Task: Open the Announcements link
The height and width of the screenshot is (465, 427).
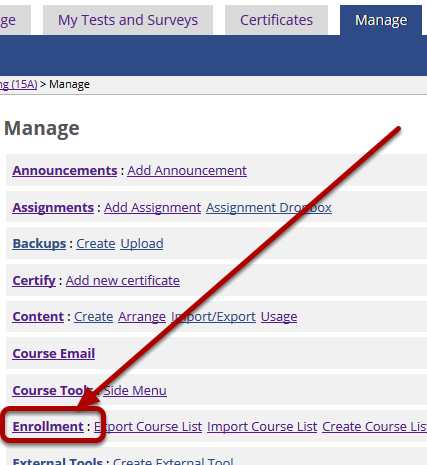Action: point(65,170)
